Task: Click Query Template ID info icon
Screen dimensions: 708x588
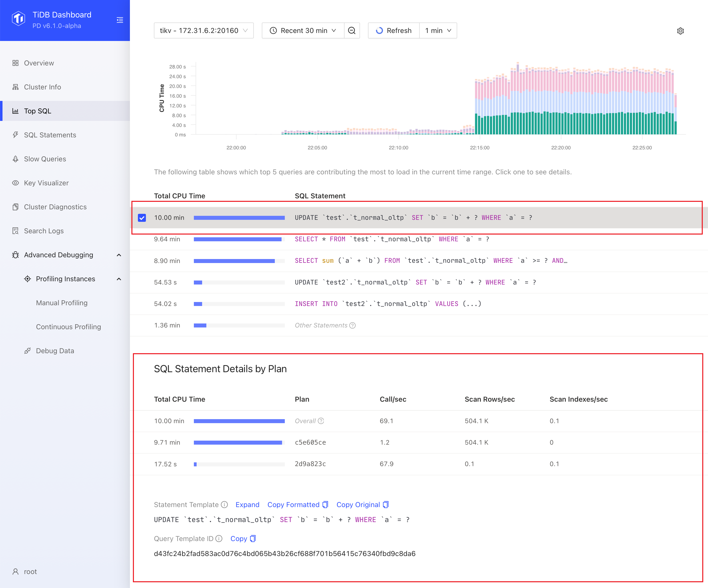Action: pos(219,539)
